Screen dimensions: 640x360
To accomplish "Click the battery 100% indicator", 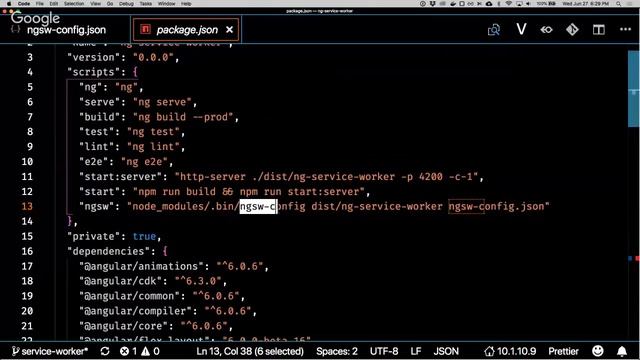I will pyautogui.click(x=546, y=4).
